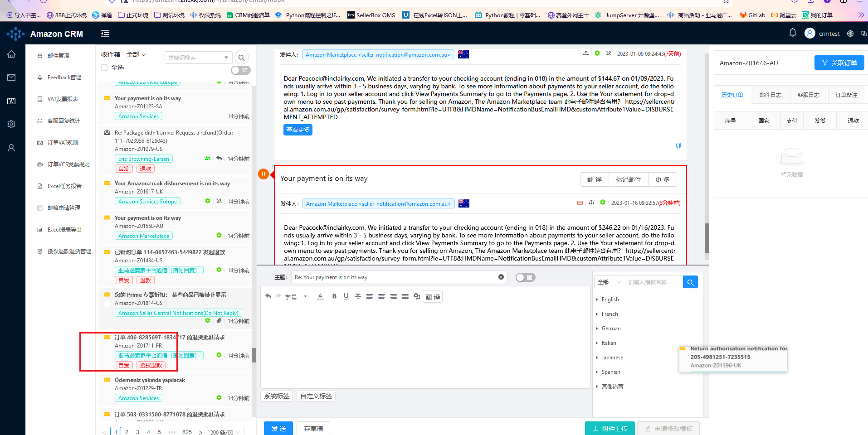Viewport: 868px width, 435px height.
Task: Click the globe language icon in the header
Action: coord(850,34)
